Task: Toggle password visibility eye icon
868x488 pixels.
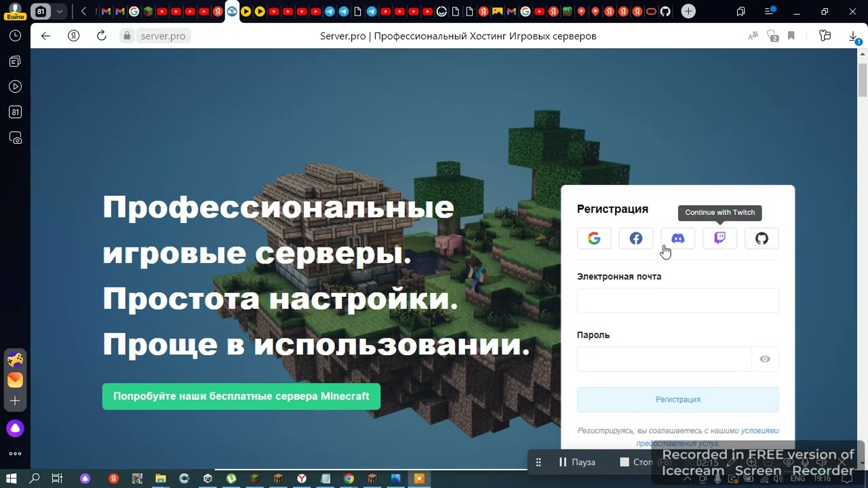Action: pyautogui.click(x=765, y=359)
